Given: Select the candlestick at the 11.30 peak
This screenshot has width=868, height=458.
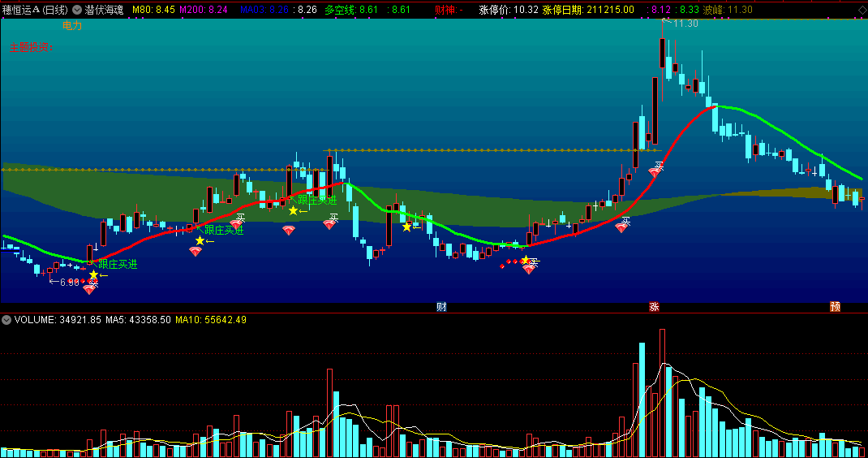Looking at the screenshot, I should 662,54.
